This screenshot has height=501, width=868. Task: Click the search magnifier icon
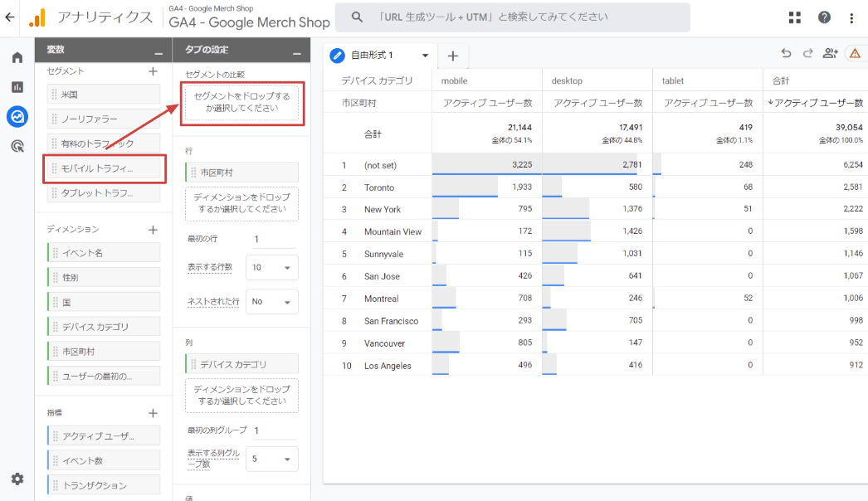357,17
